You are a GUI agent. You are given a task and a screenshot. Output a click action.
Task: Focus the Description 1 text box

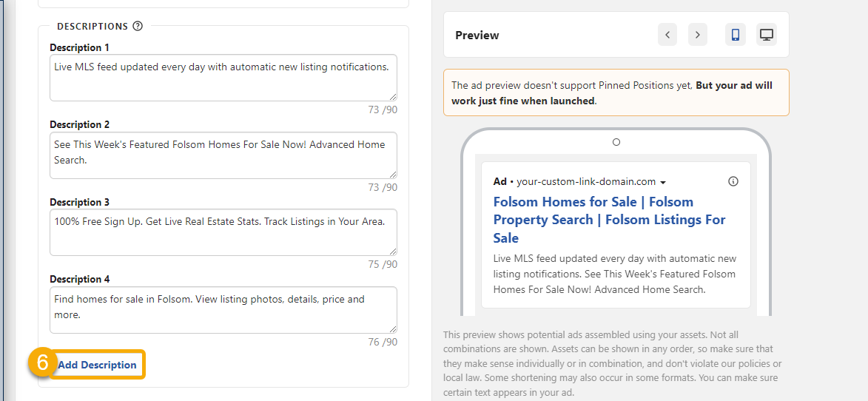222,77
